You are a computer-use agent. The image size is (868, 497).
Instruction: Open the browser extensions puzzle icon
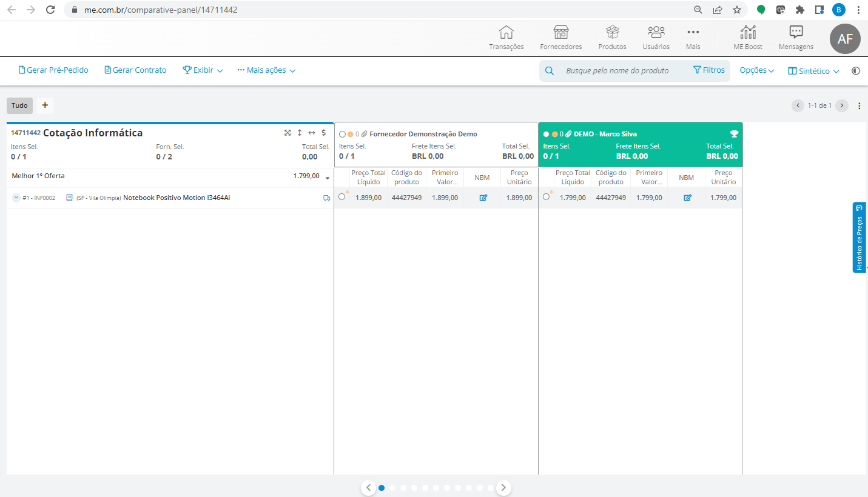(x=799, y=10)
